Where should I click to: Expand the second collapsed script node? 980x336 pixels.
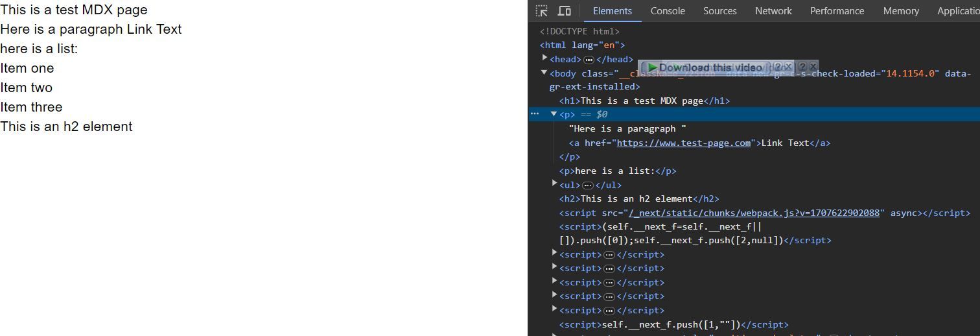coord(554,267)
